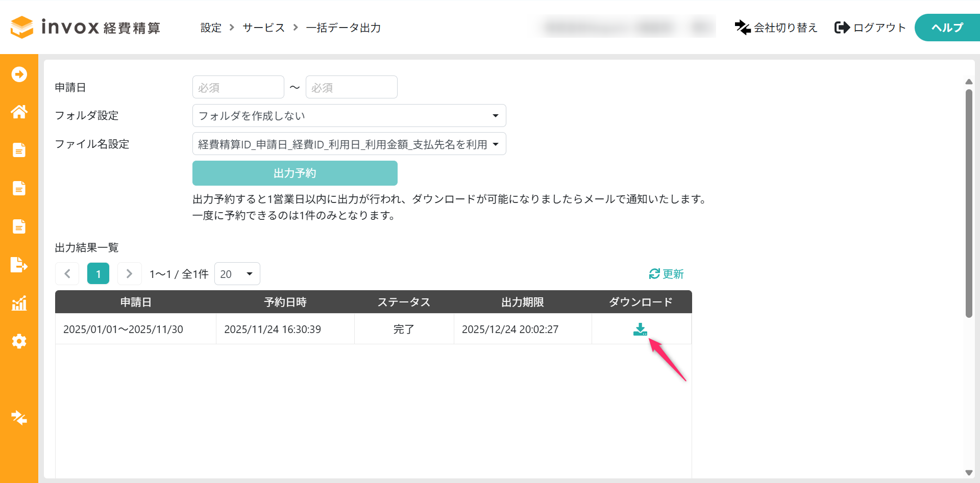Viewport: 980px width, 483px height.
Task: Click the サービス breadcrumb item
Action: [x=263, y=28]
